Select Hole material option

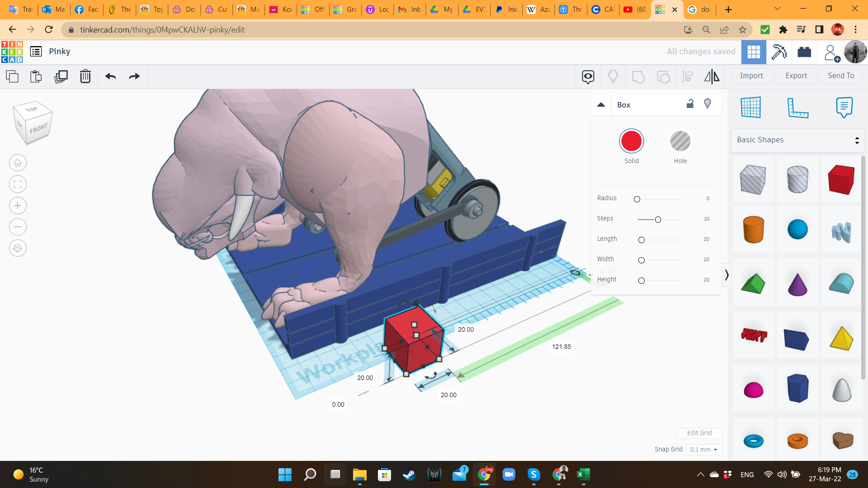[x=680, y=141]
